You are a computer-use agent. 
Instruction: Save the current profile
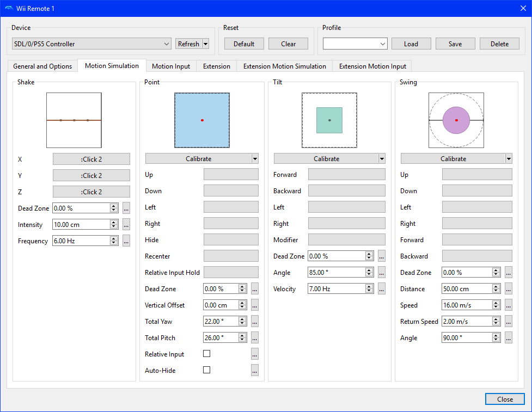pos(455,44)
